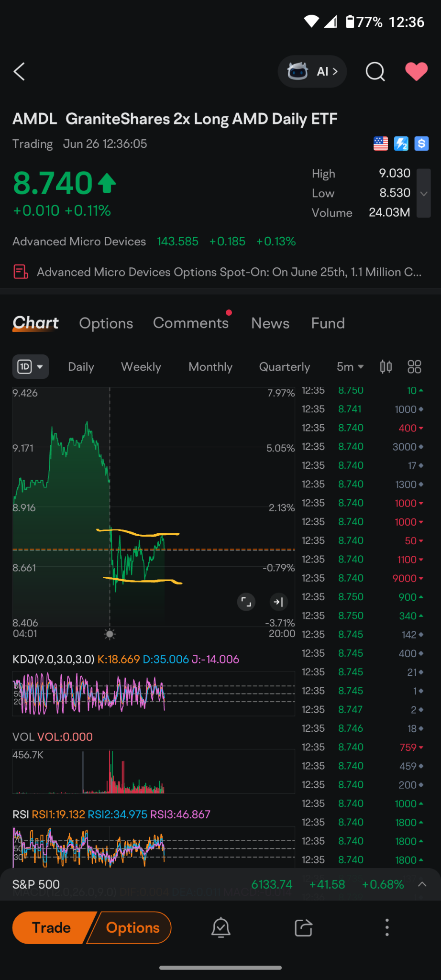This screenshot has width=441, height=980.
Task: Select the trade row with 17 shares
Action: (x=363, y=465)
